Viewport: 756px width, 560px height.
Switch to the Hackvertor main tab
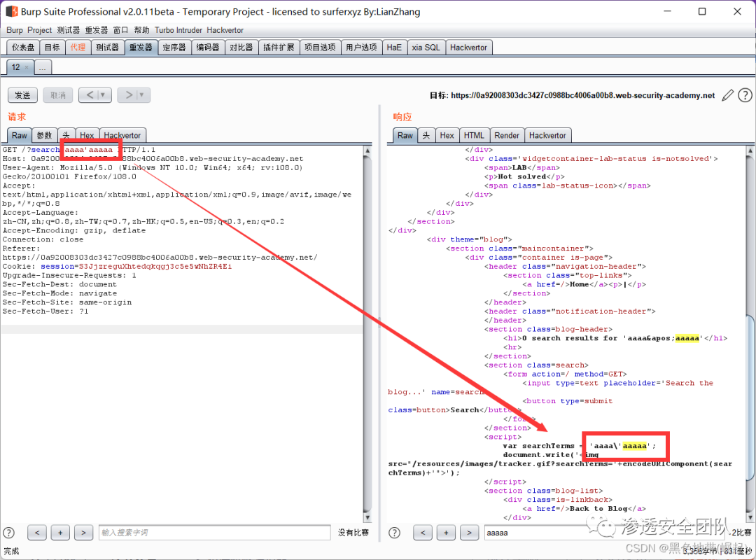pyautogui.click(x=468, y=48)
